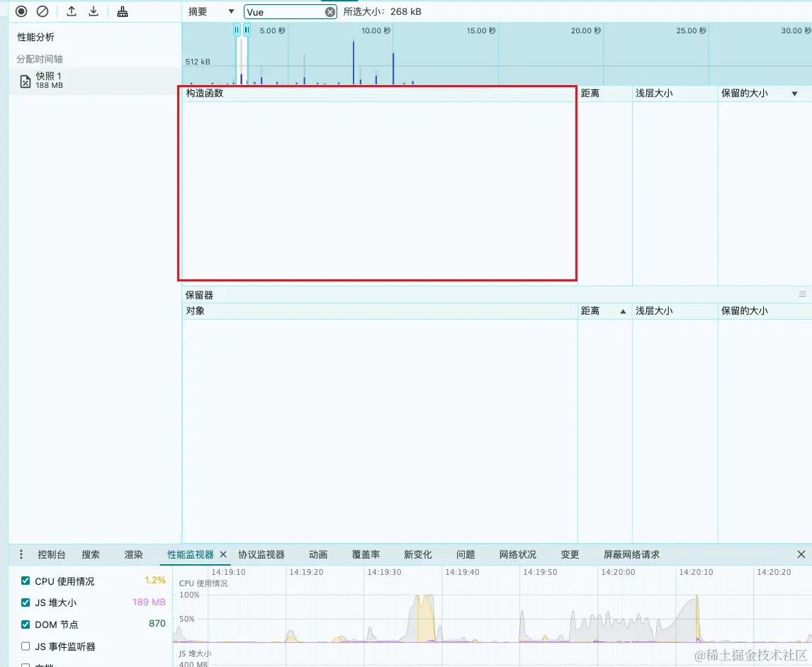Open 问题 tab

[466, 554]
